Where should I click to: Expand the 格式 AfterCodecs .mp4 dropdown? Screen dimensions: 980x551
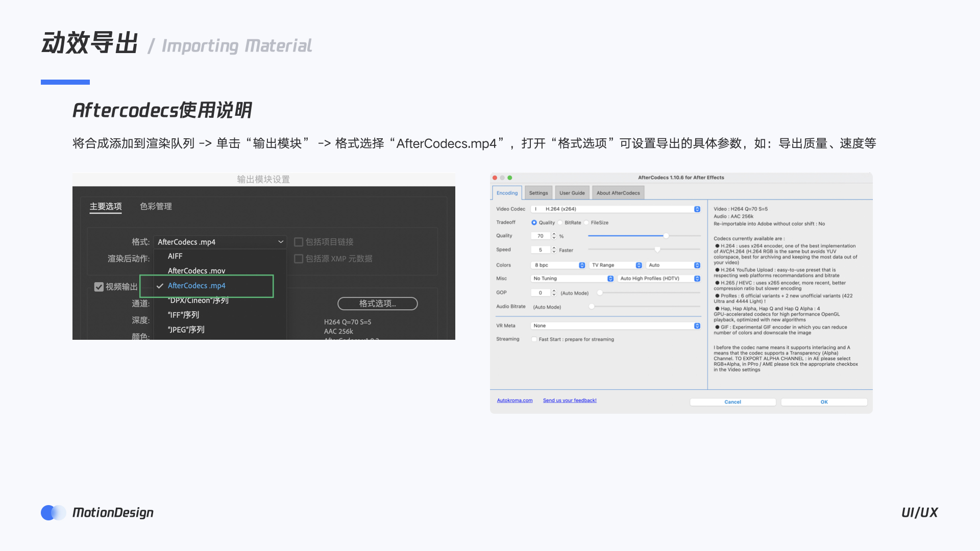click(220, 242)
